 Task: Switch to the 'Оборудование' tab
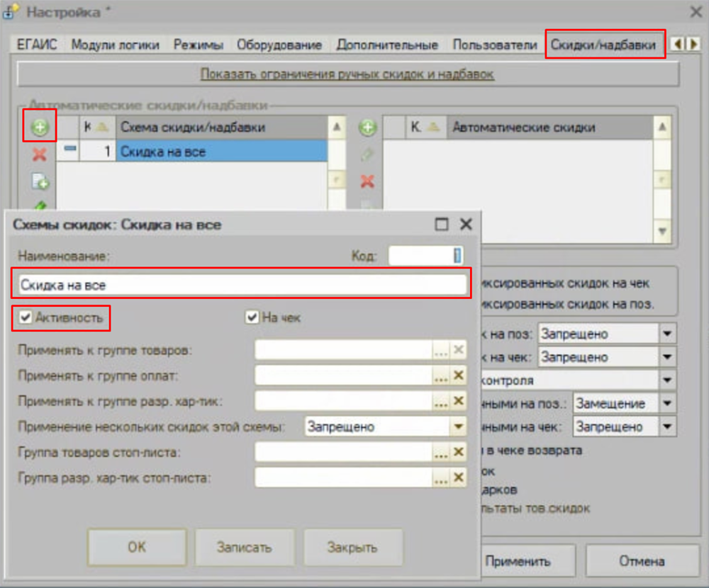[x=279, y=45]
